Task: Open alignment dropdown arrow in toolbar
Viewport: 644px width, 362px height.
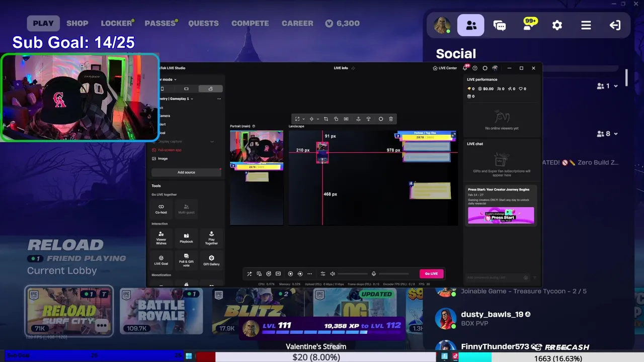Action: [x=317, y=119]
